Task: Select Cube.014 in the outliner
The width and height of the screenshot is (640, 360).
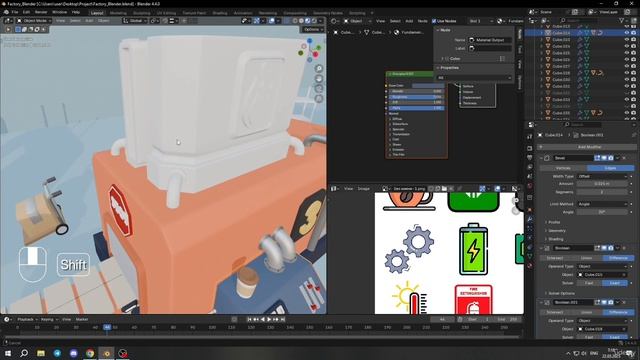Action: (x=561, y=33)
